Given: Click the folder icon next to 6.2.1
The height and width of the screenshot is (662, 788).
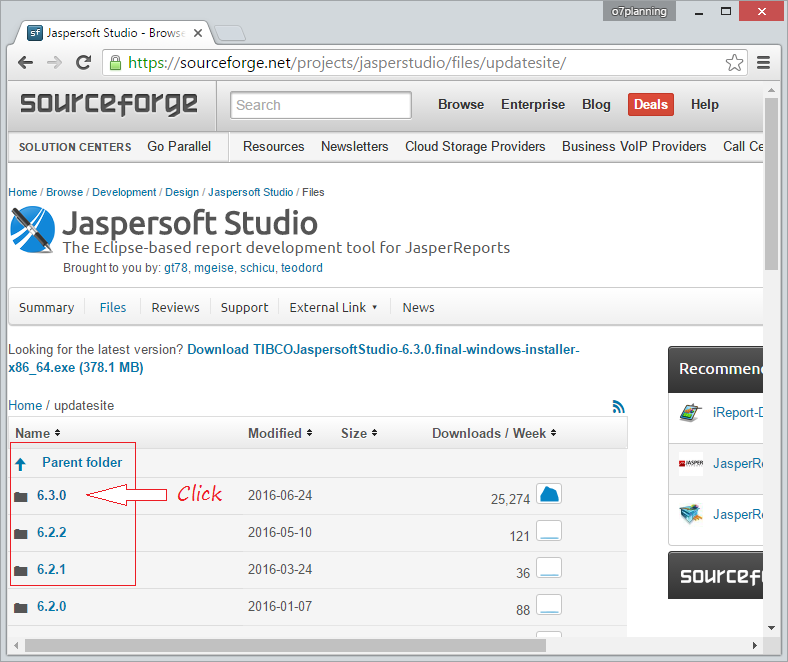Looking at the screenshot, I should pyautogui.click(x=21, y=571).
